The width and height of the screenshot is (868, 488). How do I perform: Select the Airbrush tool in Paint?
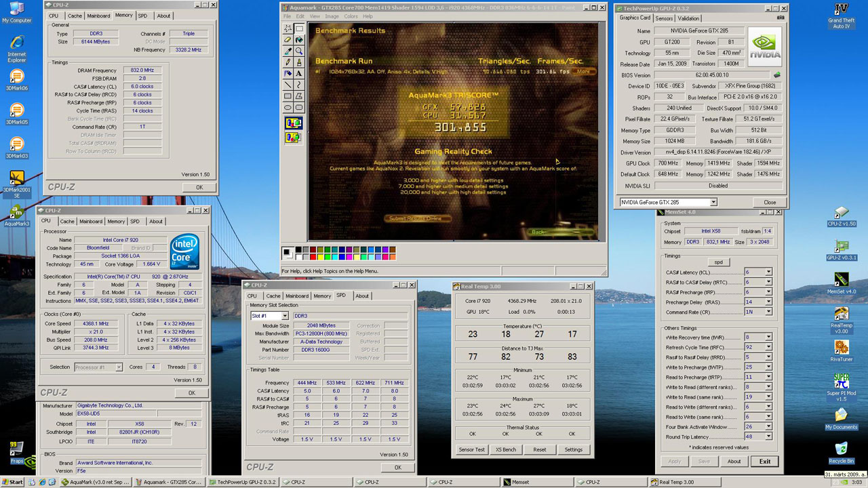(288, 73)
